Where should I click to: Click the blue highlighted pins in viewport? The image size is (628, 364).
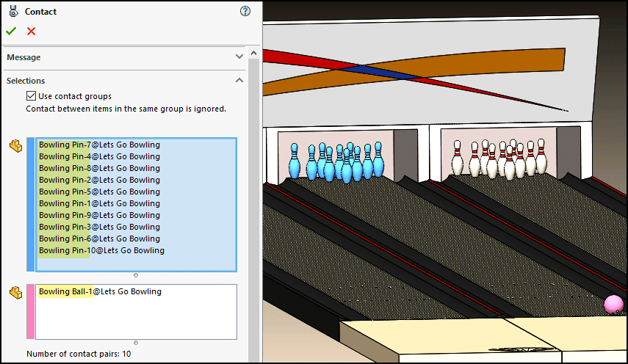click(x=336, y=162)
